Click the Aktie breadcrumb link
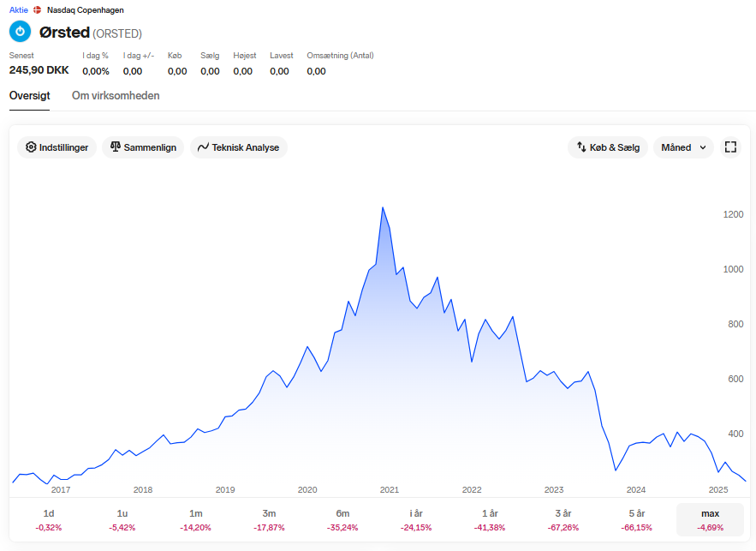Image resolution: width=756 pixels, height=551 pixels. (x=19, y=10)
